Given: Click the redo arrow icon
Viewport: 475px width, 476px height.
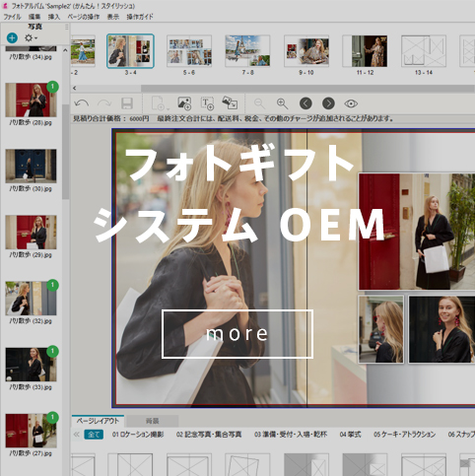Looking at the screenshot, I should (104, 103).
